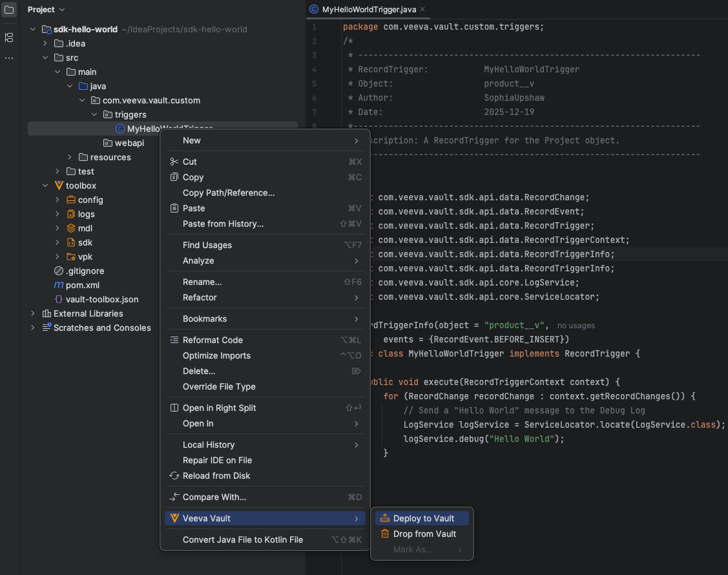
Task: Click the vault-toolbox.json braces icon
Action: (59, 299)
